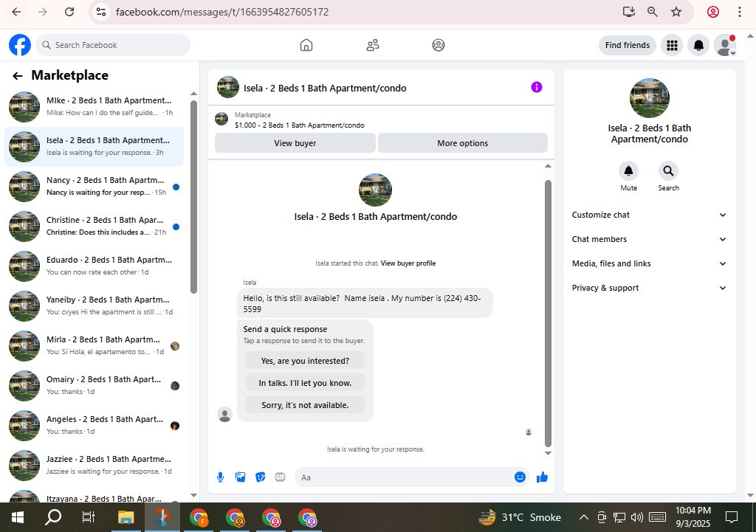Open the Jazziee conversation
The width and height of the screenshot is (756, 532).
94,465
